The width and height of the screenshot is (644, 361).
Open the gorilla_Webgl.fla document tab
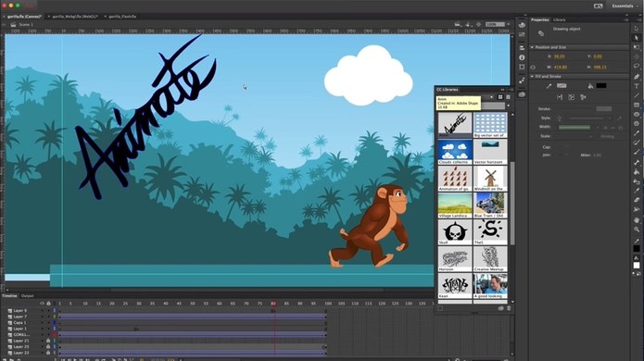(x=75, y=17)
